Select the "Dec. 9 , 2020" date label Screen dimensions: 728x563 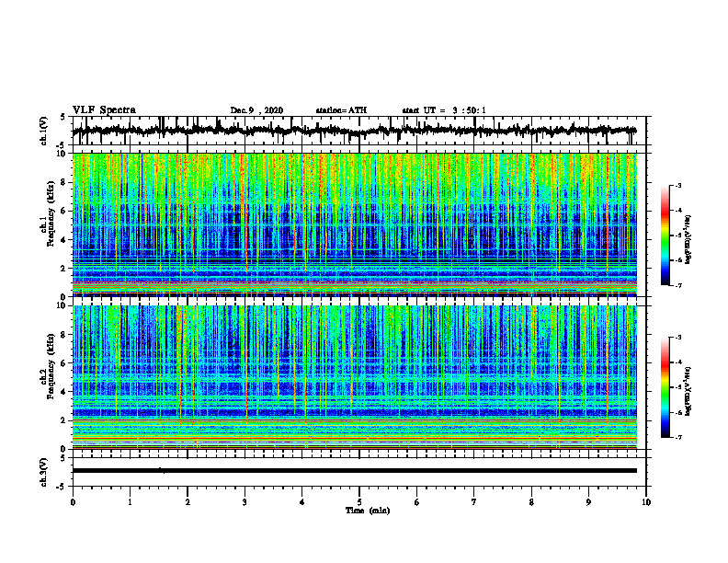tap(256, 110)
